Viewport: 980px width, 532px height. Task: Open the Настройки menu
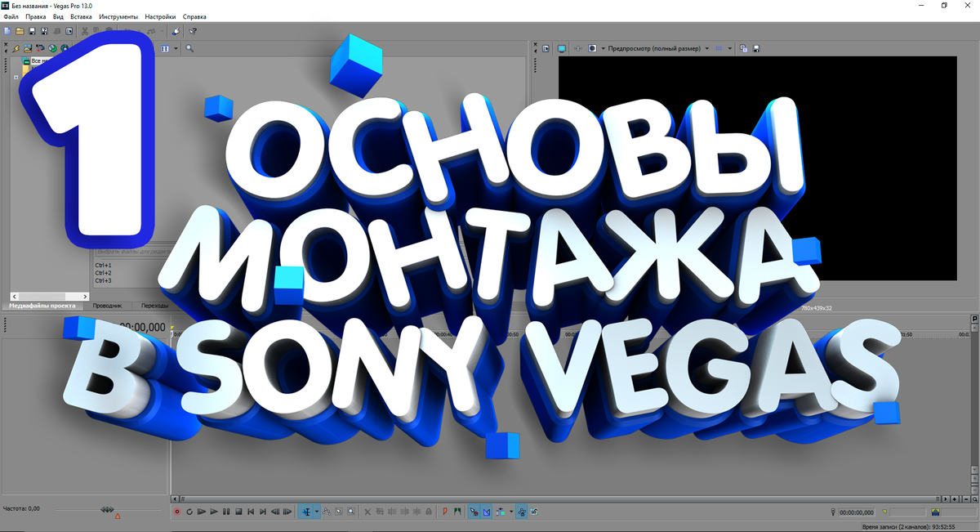(x=160, y=16)
